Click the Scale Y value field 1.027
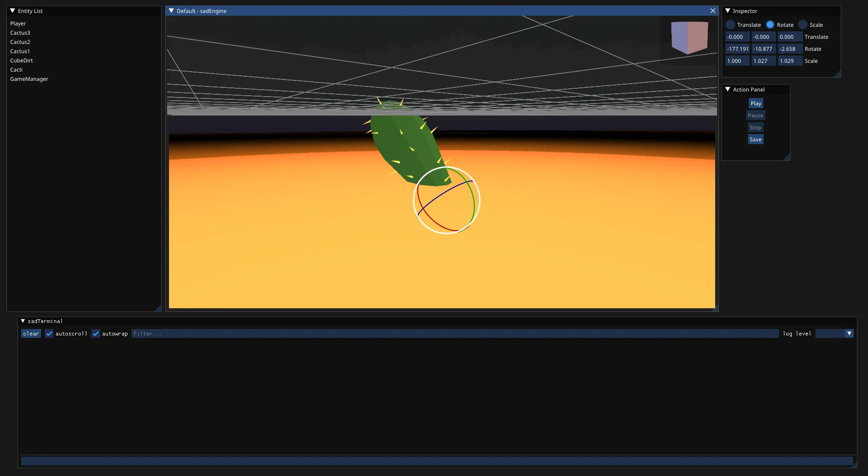868x476 pixels. [764, 61]
